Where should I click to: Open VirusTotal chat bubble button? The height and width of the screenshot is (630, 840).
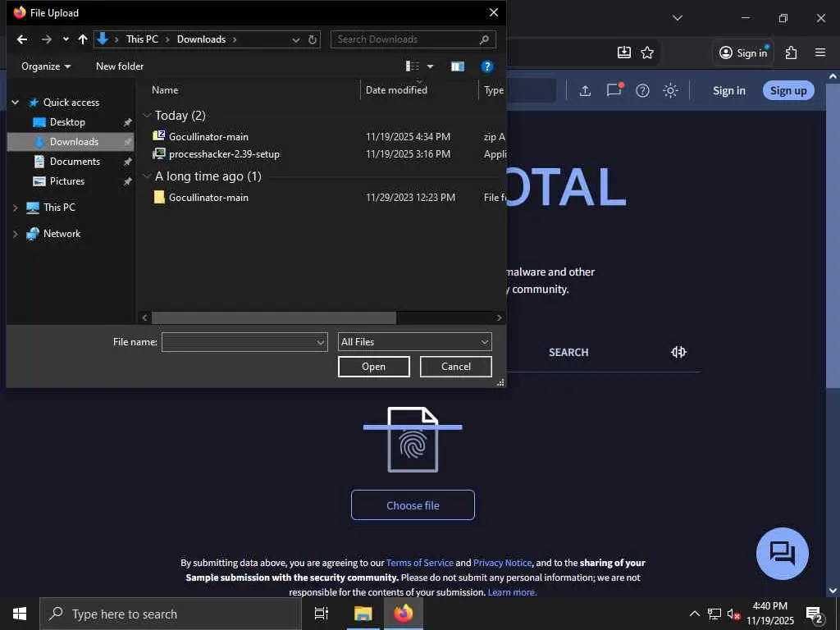782,554
